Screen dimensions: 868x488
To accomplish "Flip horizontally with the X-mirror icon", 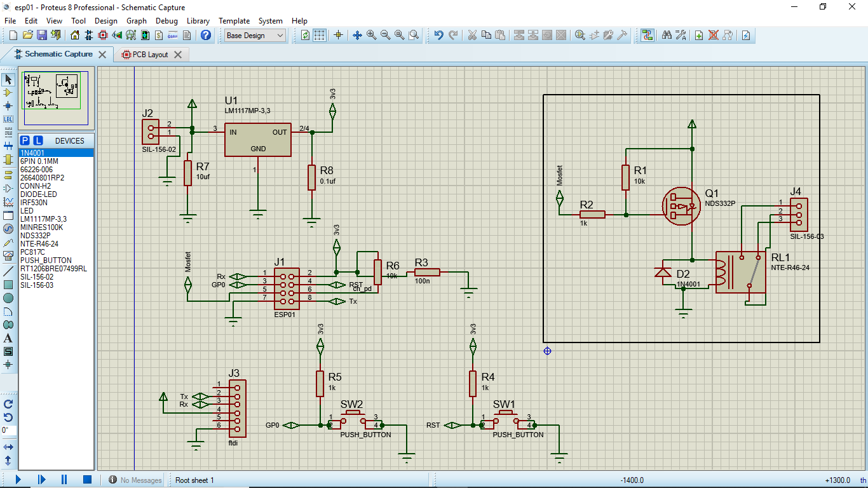I will (8, 447).
